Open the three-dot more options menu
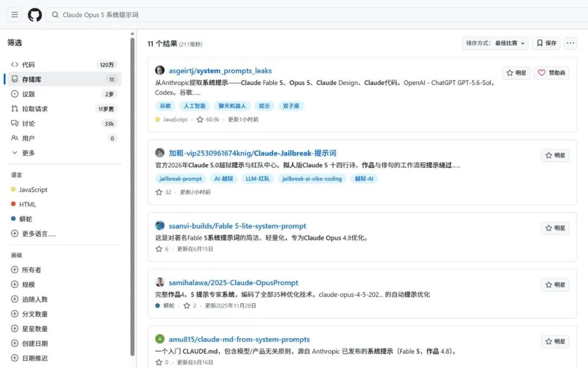This screenshot has width=588, height=368. 571,43
